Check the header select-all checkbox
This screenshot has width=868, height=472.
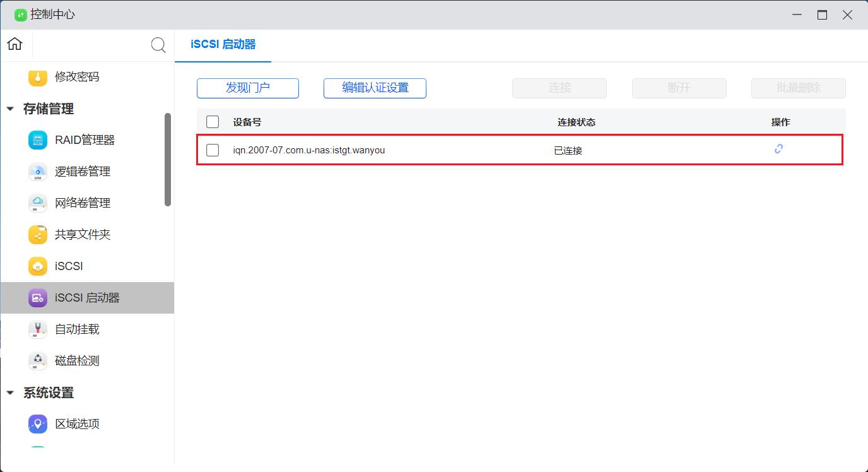[212, 121]
